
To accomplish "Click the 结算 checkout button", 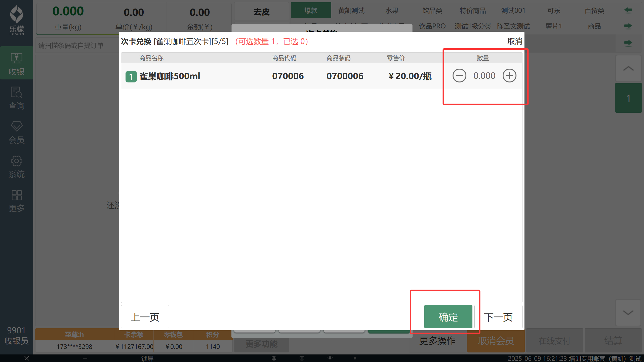I will coord(613,341).
